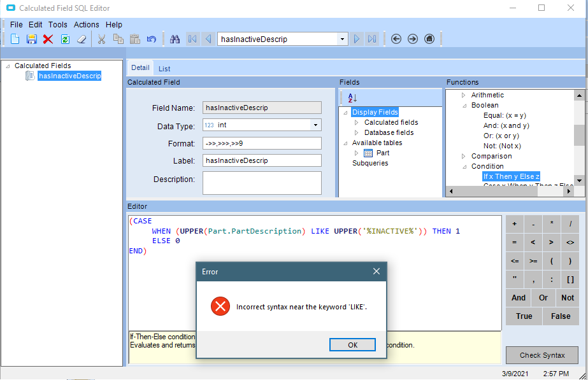Select the Subqueries item in Fields

pyautogui.click(x=370, y=163)
